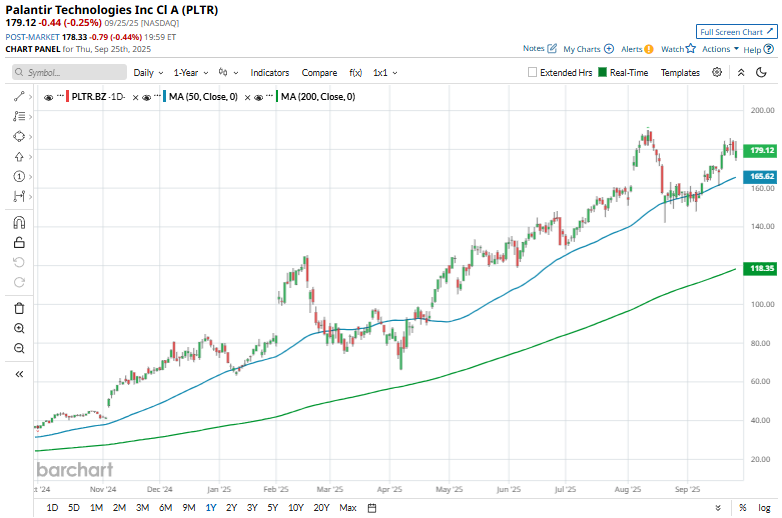Open the Actions dropdown menu
782x518 pixels.
pos(720,48)
